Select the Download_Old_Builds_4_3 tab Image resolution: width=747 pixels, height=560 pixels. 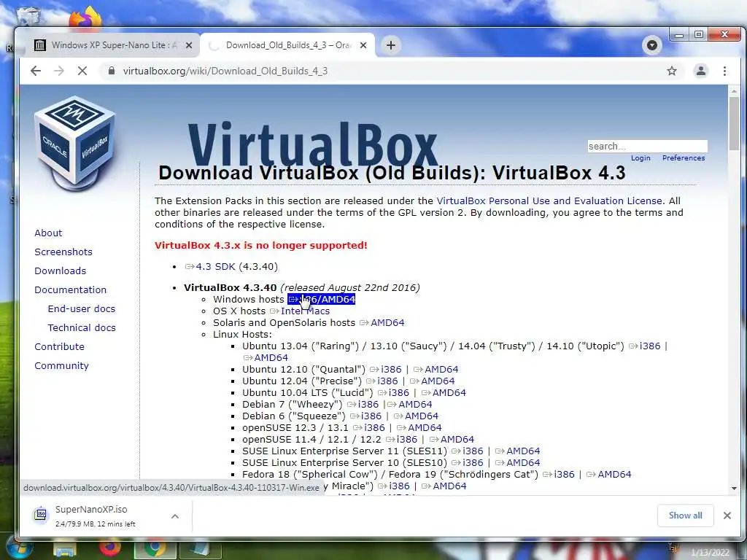(x=287, y=45)
